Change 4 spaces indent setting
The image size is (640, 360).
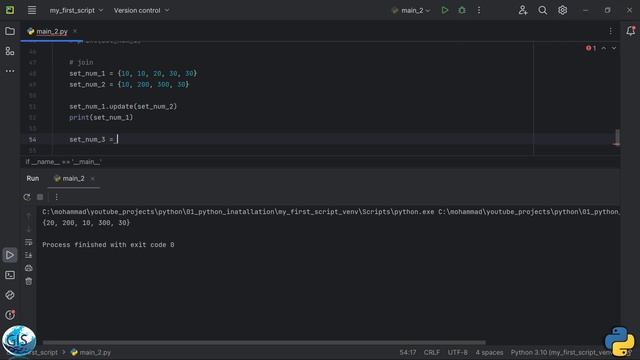[489, 352]
